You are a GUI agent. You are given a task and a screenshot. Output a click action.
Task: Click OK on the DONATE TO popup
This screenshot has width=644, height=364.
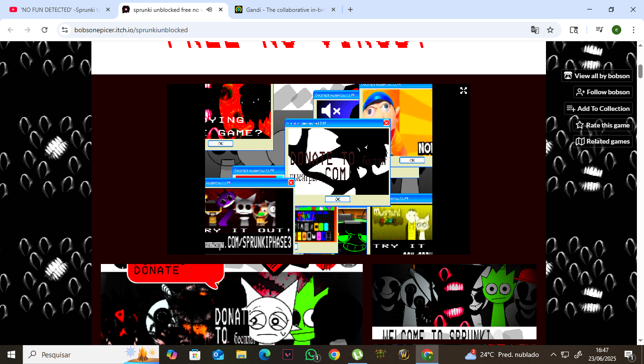(x=338, y=199)
